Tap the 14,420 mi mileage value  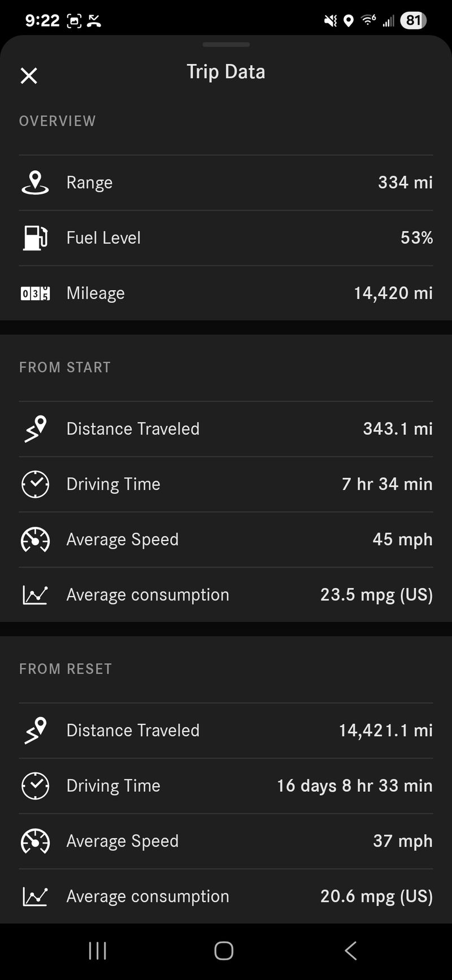393,293
